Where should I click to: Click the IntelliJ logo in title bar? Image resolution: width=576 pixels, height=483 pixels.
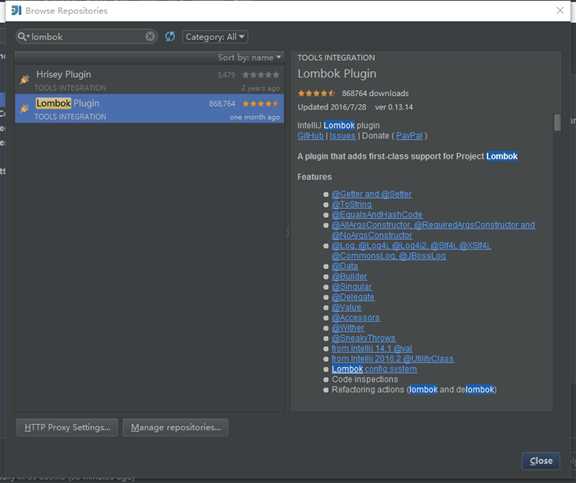pos(16,10)
